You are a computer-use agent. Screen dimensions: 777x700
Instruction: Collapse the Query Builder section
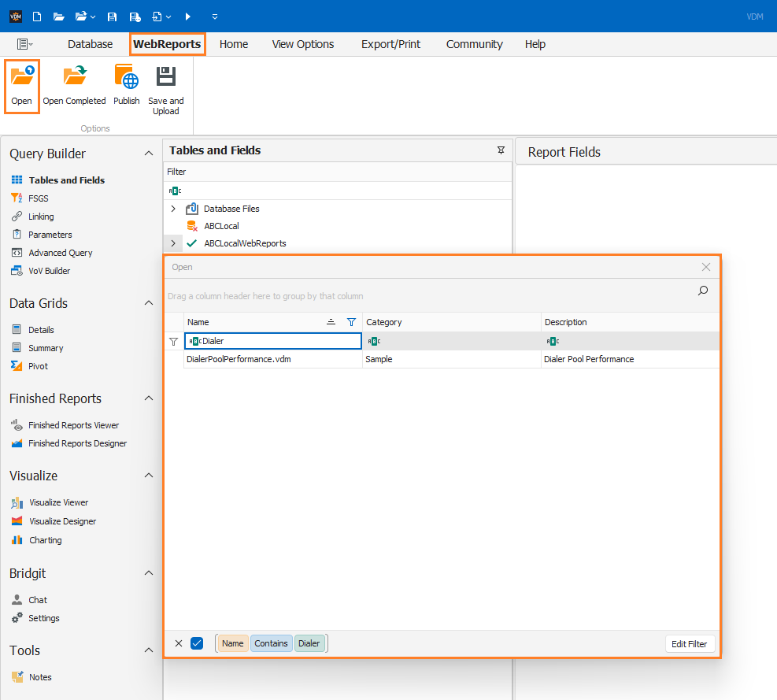[x=149, y=154]
